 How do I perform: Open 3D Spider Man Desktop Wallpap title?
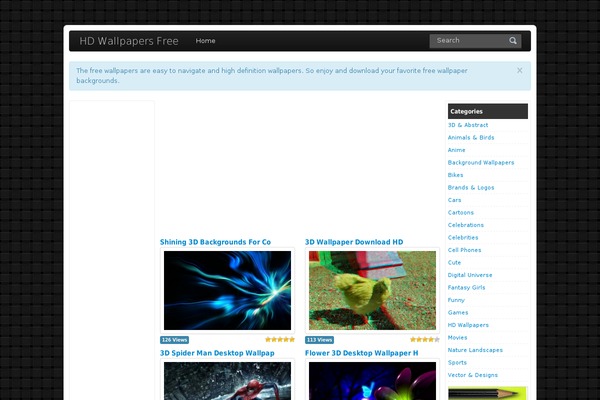pyautogui.click(x=217, y=353)
